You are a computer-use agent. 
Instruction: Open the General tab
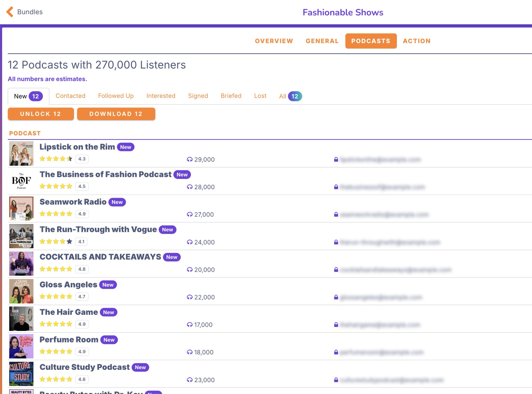[322, 41]
